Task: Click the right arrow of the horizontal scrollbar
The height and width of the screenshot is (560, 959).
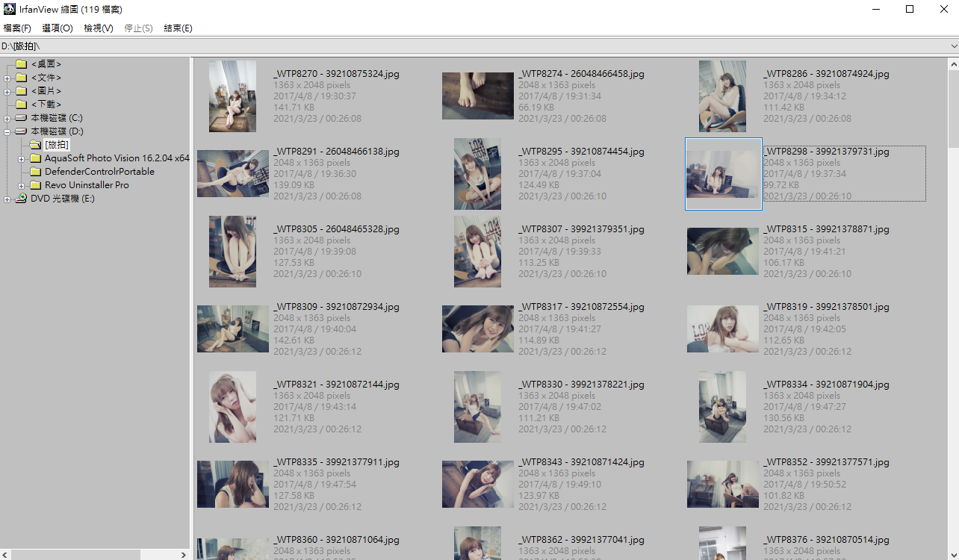Action: (184, 555)
